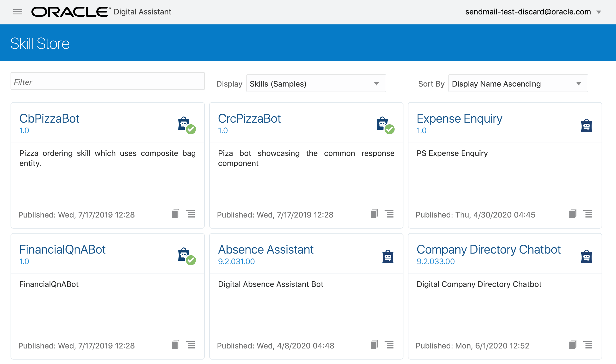Open the Company Directory Chatbot title link
The height and width of the screenshot is (364, 616).
pyautogui.click(x=488, y=250)
